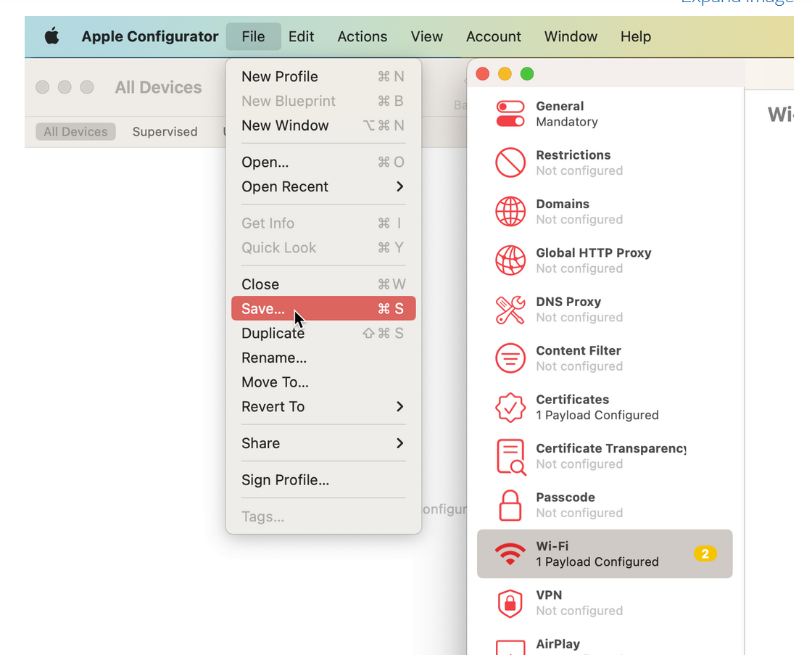The height and width of the screenshot is (668, 812).
Task: Open the Window menu
Action: 571,36
